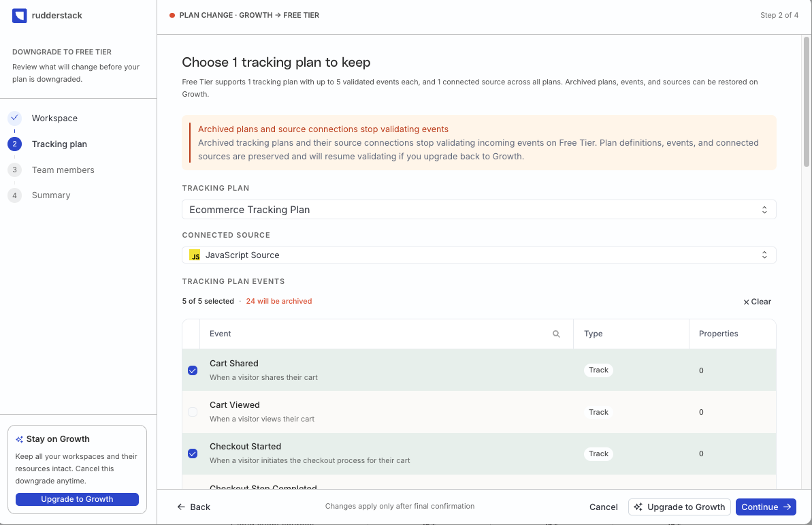Uncheck the Cart Shared event checkbox
The image size is (812, 525).
pyautogui.click(x=193, y=370)
